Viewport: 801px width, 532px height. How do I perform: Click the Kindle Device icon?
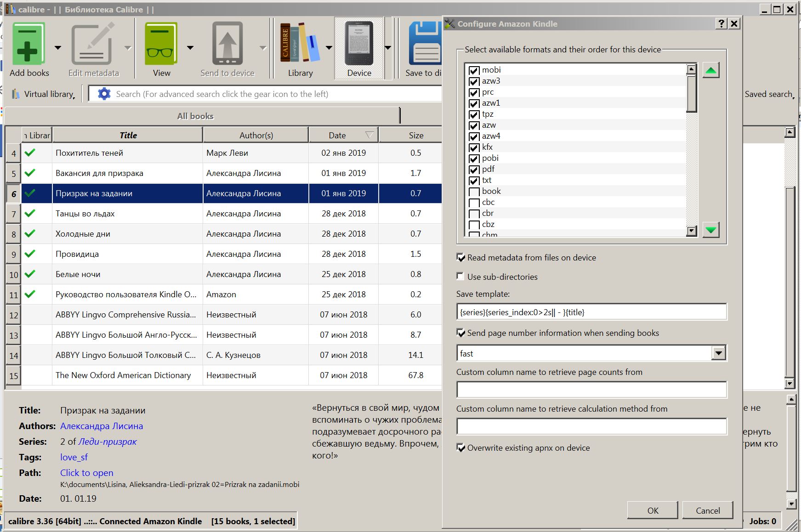click(359, 45)
